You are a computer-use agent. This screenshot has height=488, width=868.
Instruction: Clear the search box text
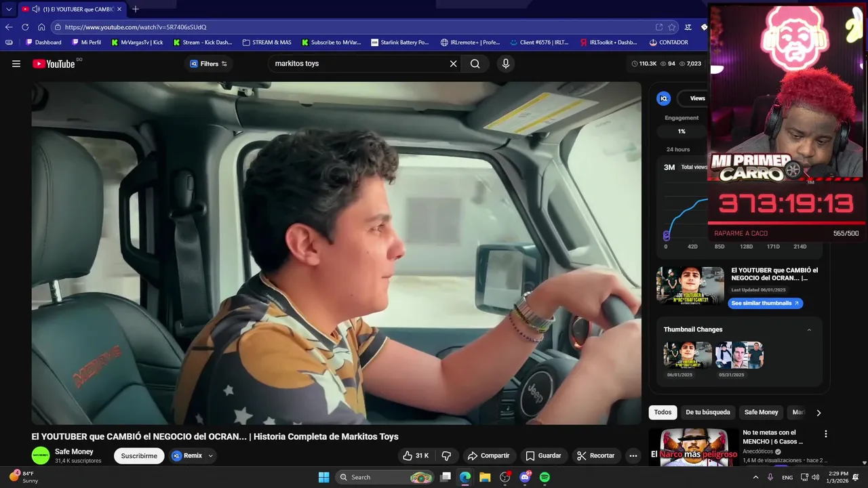point(453,64)
